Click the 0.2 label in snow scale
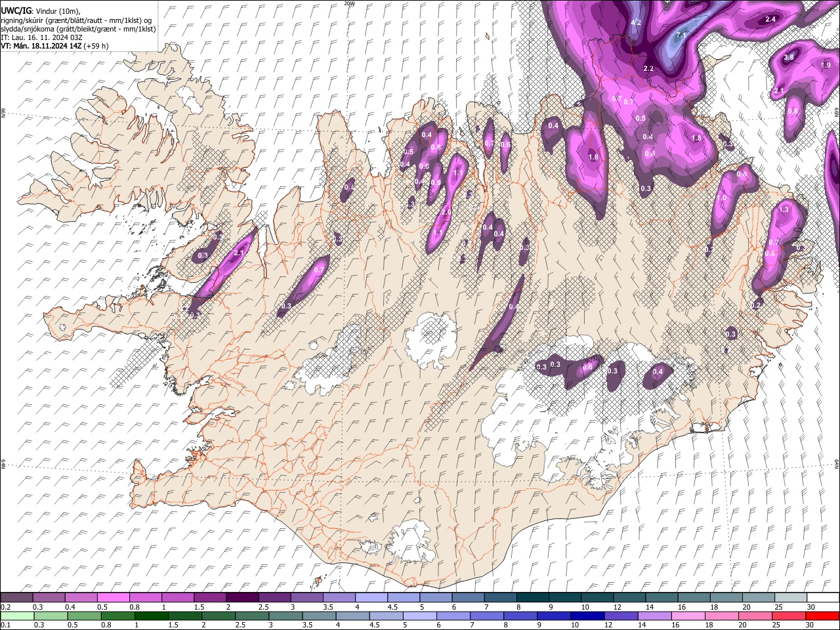Viewport: 840px width, 630px height. click(x=5, y=607)
